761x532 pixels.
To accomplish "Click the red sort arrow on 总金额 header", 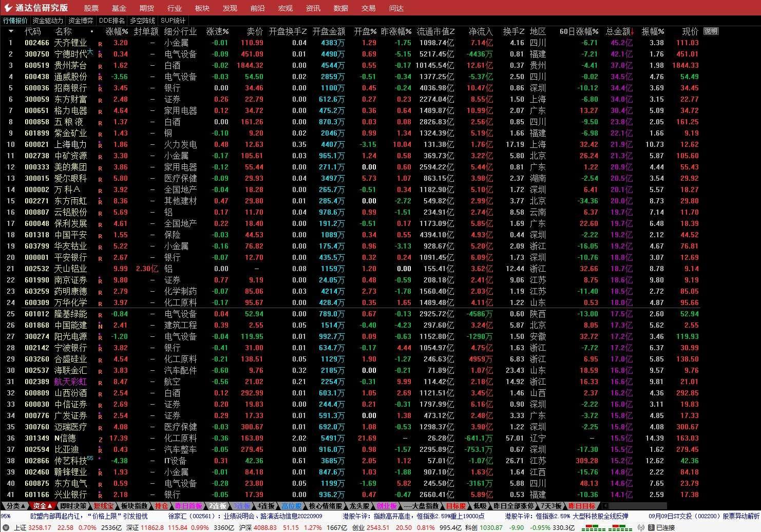I will (632, 32).
